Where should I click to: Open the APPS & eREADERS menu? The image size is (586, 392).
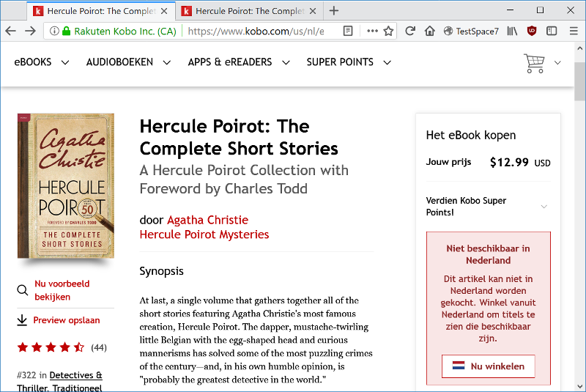[239, 62]
